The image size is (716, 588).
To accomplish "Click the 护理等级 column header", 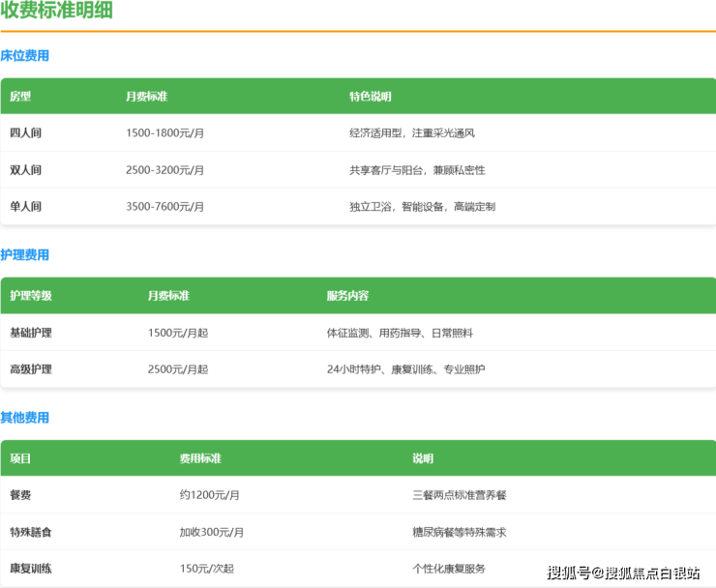I will tap(31, 296).
